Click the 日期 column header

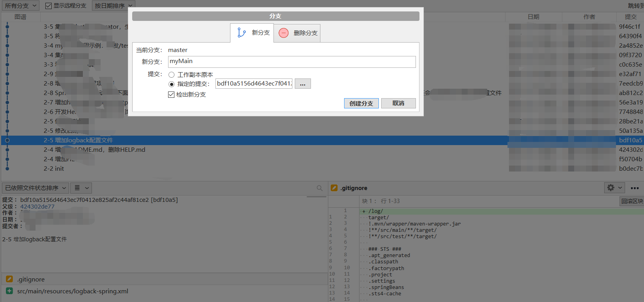tap(534, 17)
